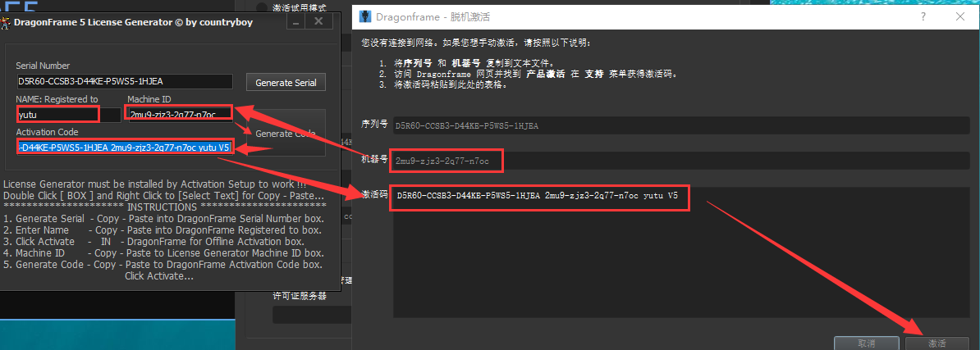The height and width of the screenshot is (350, 980).
Task: Click the 'Machine ID' label in License Generator
Action: click(x=149, y=99)
